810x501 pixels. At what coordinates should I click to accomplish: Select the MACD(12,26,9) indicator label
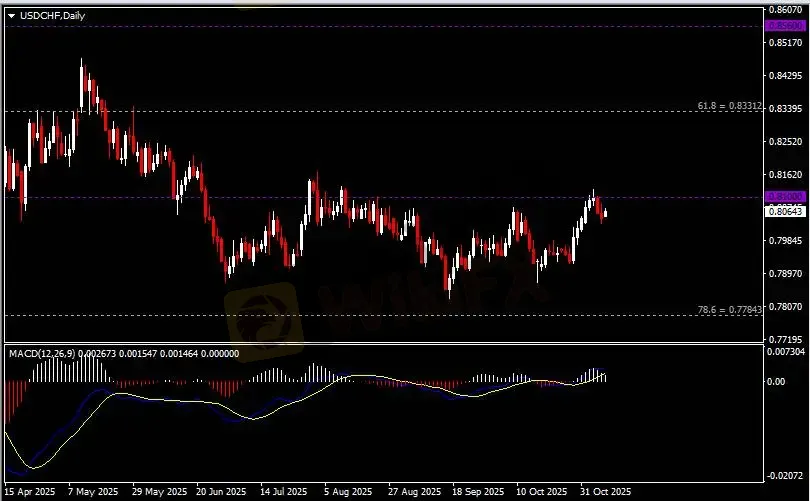[42, 354]
